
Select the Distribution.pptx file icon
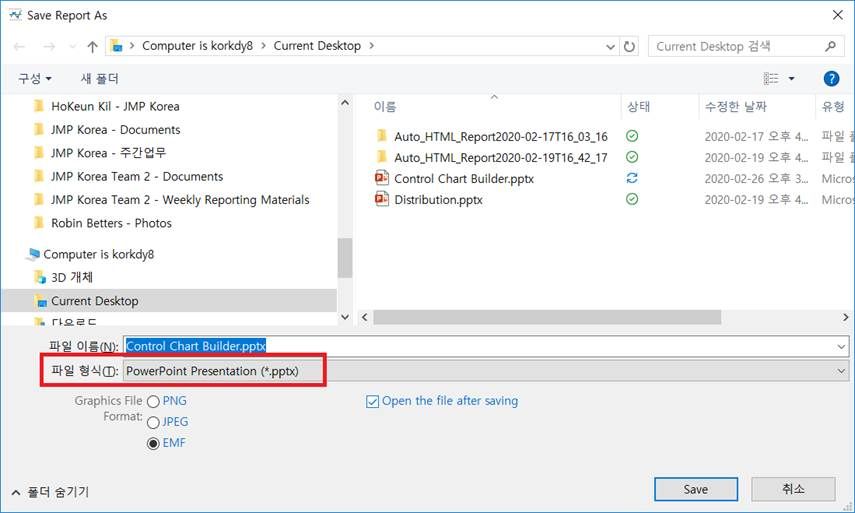(381, 199)
